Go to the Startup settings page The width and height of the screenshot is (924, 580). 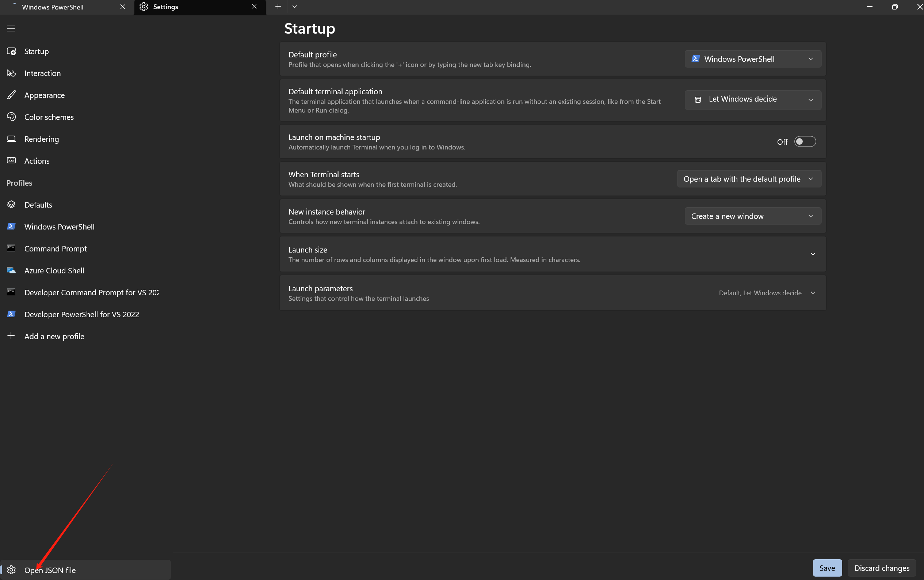[x=85, y=51]
